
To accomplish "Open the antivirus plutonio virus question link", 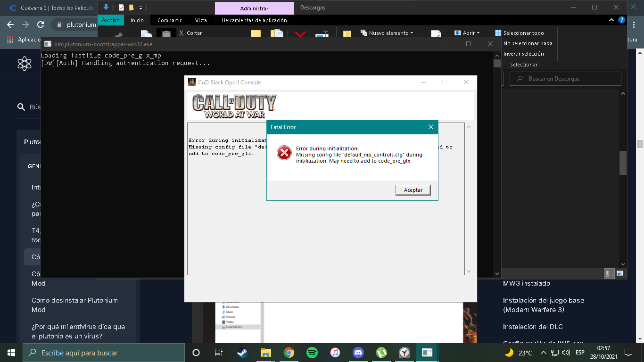I will pyautogui.click(x=78, y=331).
